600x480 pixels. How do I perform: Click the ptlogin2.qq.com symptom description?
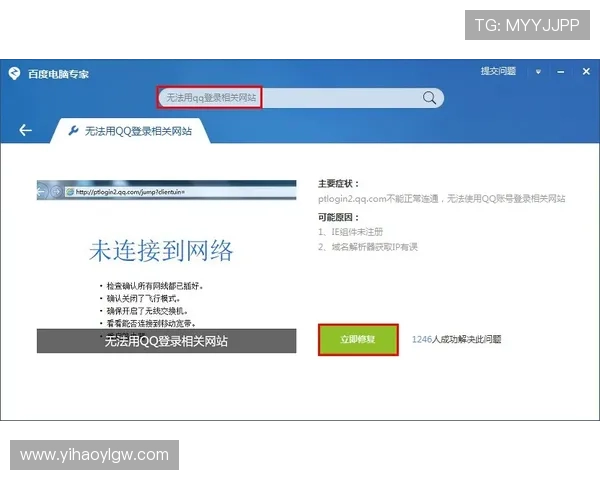[442, 198]
